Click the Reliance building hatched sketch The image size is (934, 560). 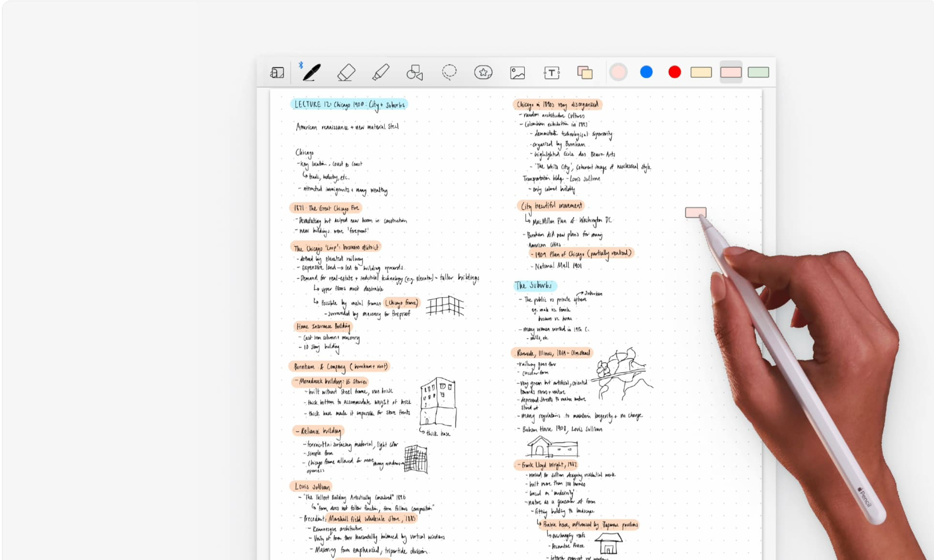[x=416, y=459]
